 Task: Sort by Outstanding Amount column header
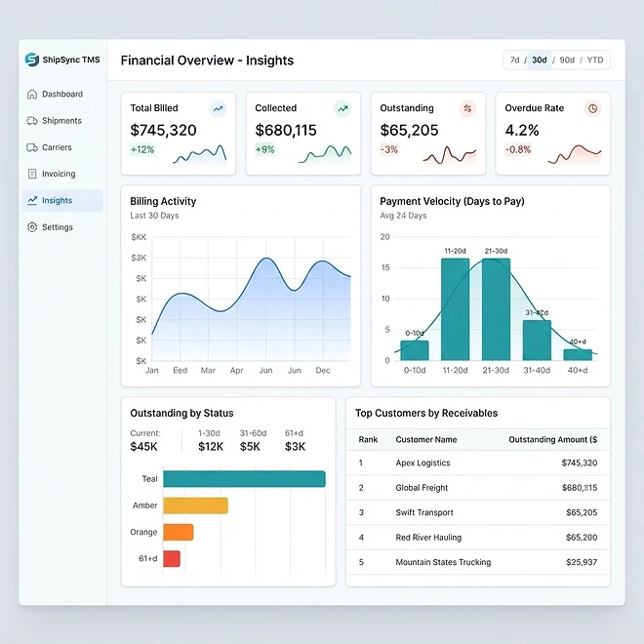[x=553, y=439]
